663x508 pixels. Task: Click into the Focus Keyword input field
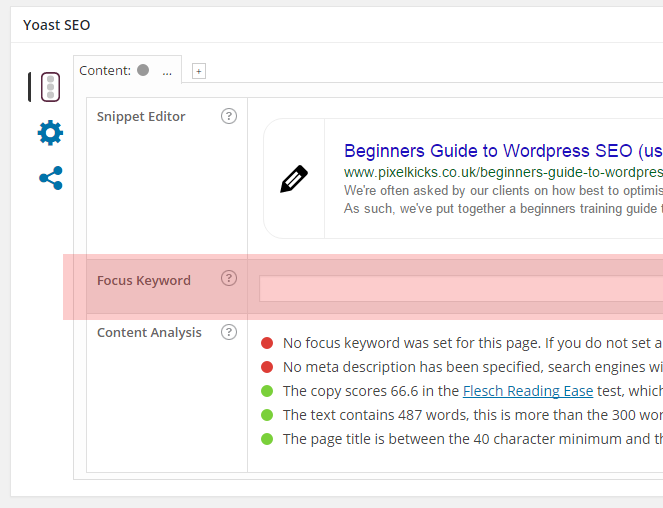coord(461,288)
